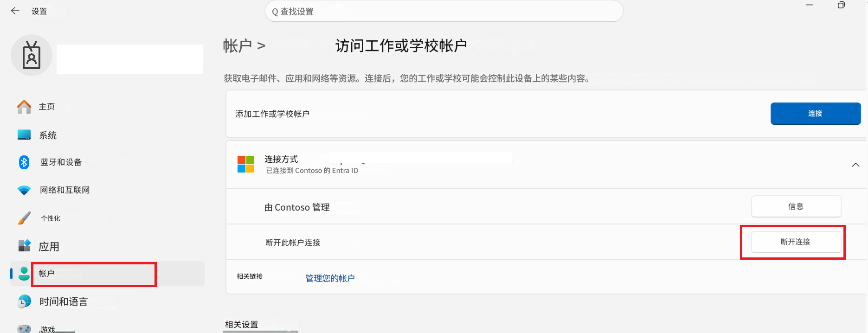The image size is (868, 333).
Task: Open 系统 settings page
Action: pos(48,135)
